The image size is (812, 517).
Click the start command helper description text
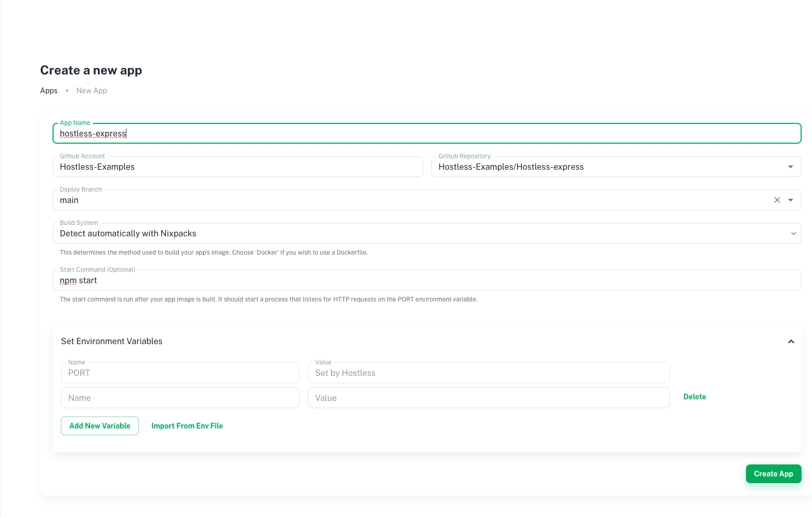click(x=268, y=299)
